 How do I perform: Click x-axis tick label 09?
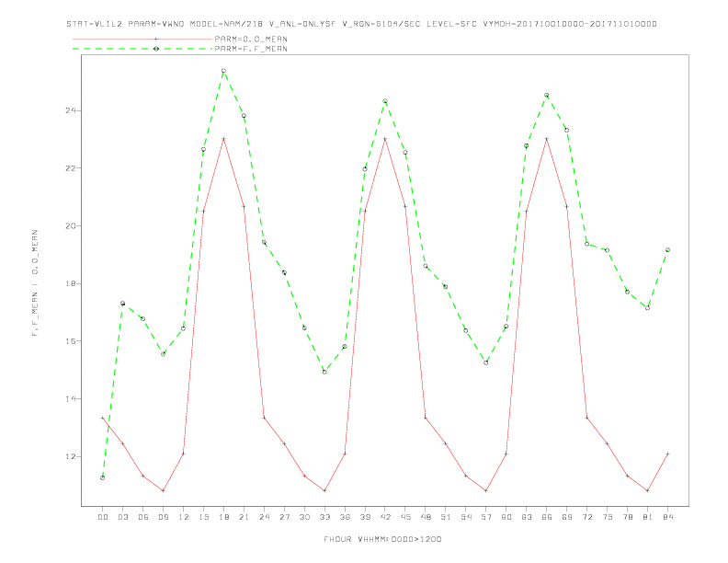[163, 517]
